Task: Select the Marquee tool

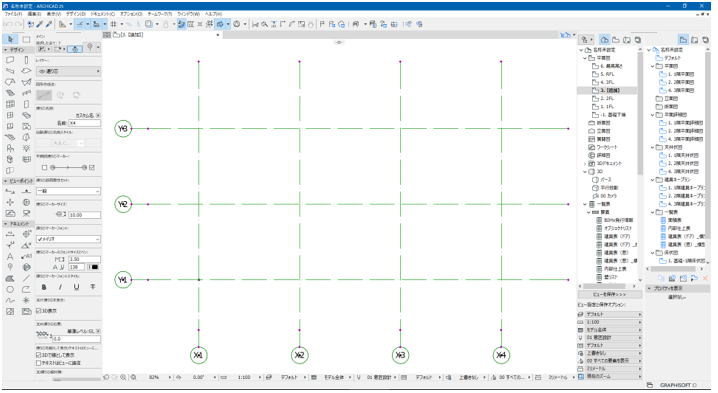Action: tap(26, 39)
